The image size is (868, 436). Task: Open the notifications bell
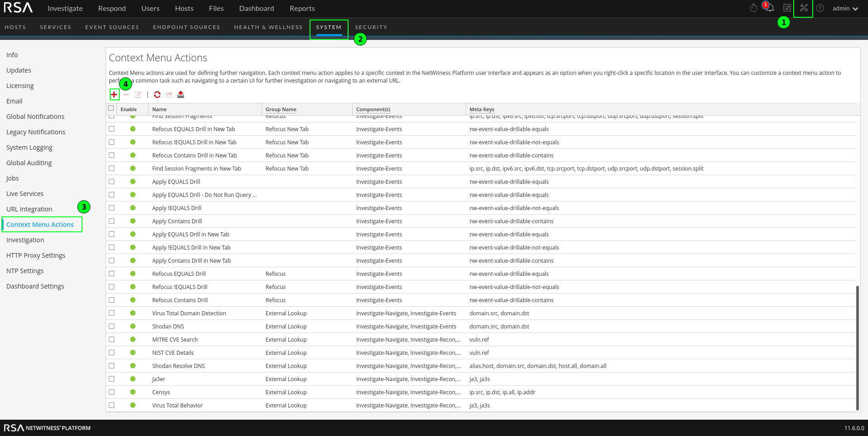coord(771,8)
